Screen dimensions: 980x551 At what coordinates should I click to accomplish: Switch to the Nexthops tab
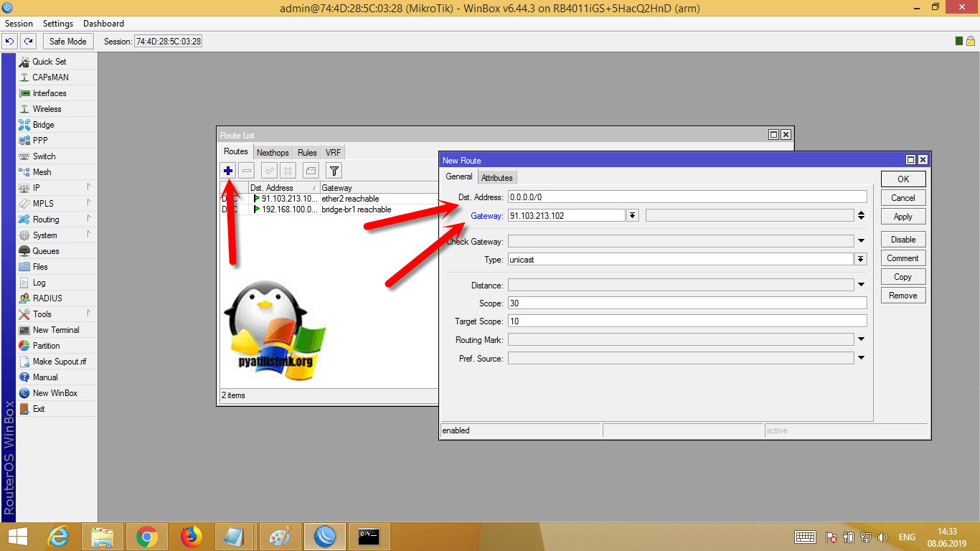pos(273,153)
